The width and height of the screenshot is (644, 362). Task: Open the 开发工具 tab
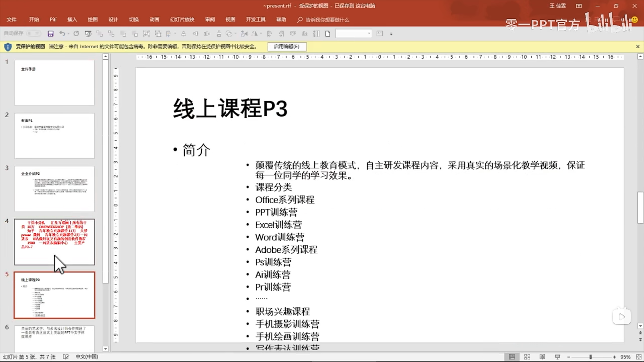pyautogui.click(x=256, y=19)
